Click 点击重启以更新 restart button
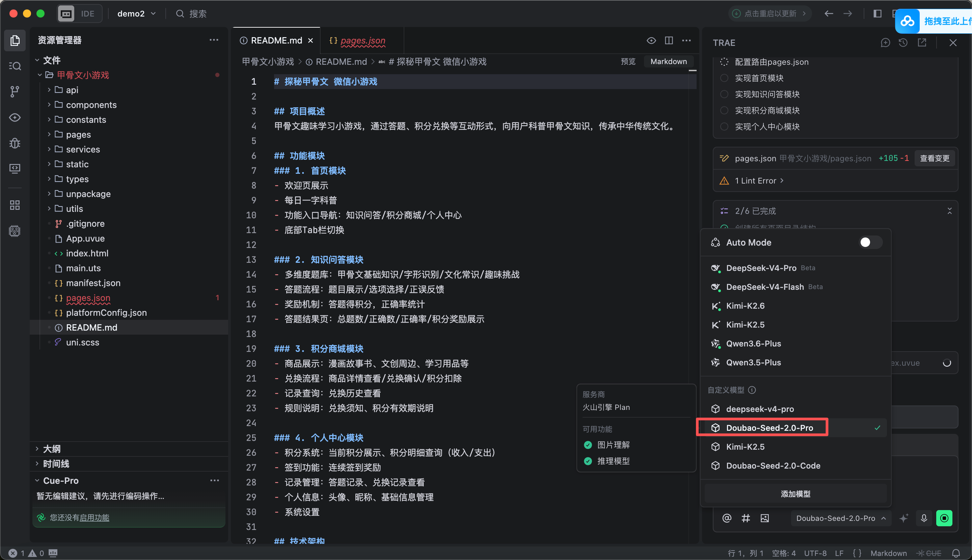 (x=771, y=13)
